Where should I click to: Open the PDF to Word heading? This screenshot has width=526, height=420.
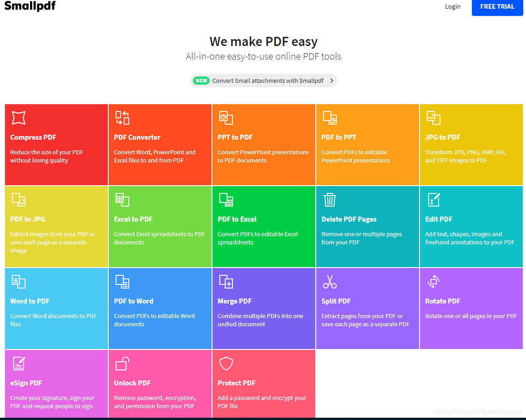[133, 301]
